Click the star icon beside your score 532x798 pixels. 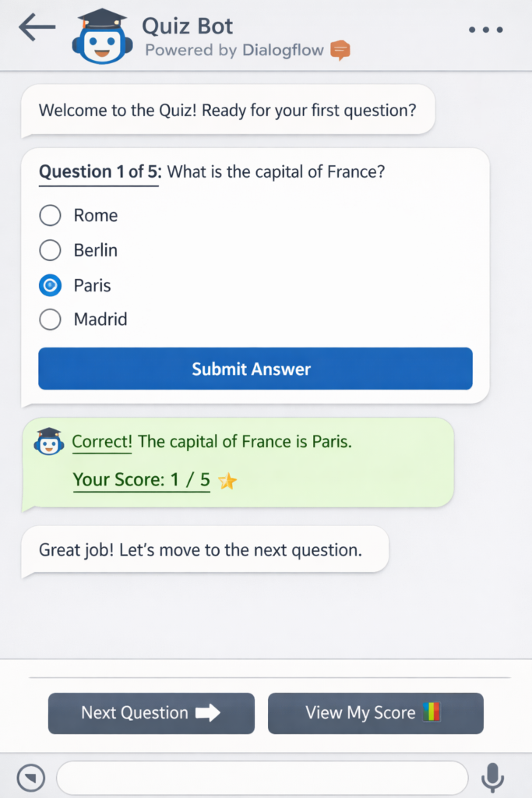pos(227,481)
